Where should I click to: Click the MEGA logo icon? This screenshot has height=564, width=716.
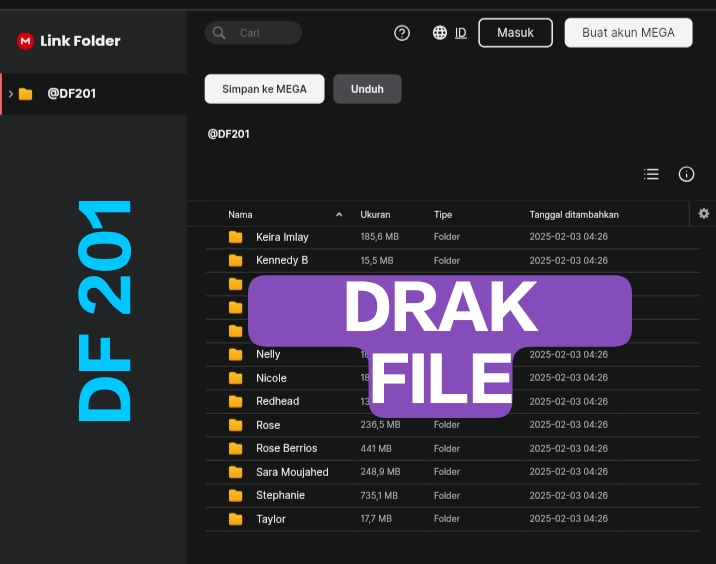click(x=25, y=41)
